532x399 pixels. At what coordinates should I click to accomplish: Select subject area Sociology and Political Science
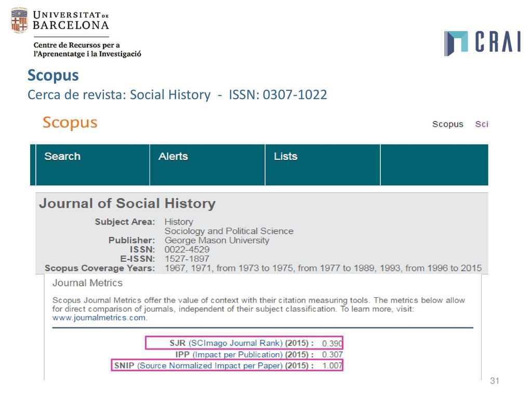[229, 231]
